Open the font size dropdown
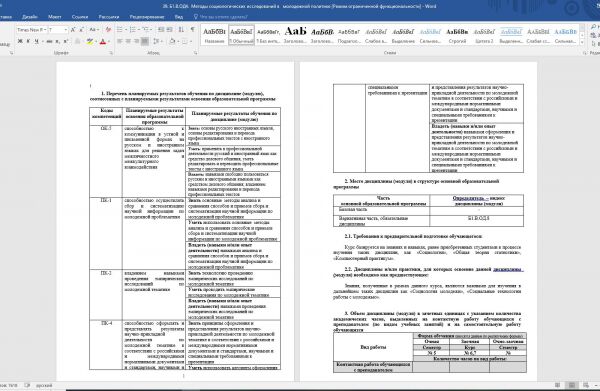 (x=66, y=29)
